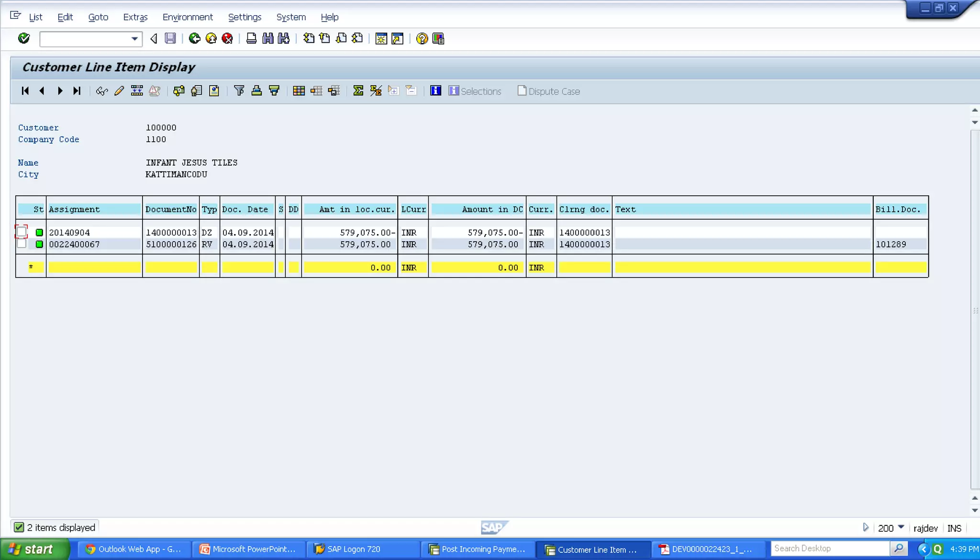This screenshot has width=980, height=560.
Task: Click the Windows start button
Action: (34, 549)
